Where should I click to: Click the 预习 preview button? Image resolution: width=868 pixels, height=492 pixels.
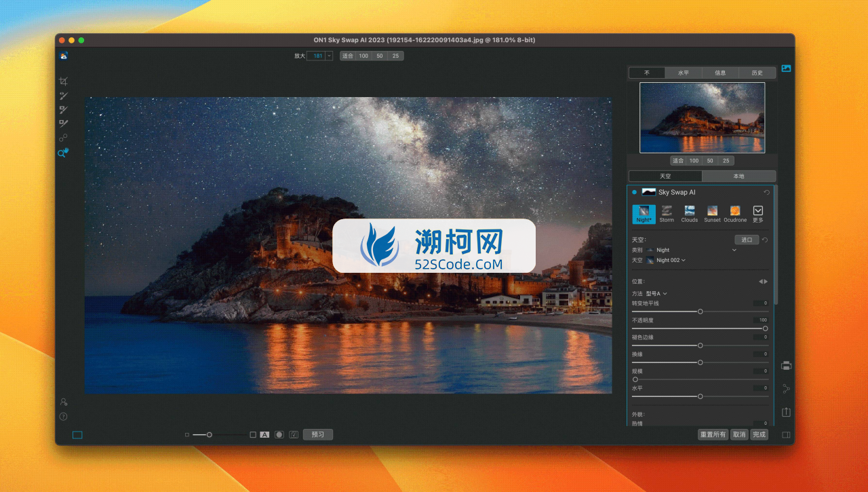coord(318,435)
